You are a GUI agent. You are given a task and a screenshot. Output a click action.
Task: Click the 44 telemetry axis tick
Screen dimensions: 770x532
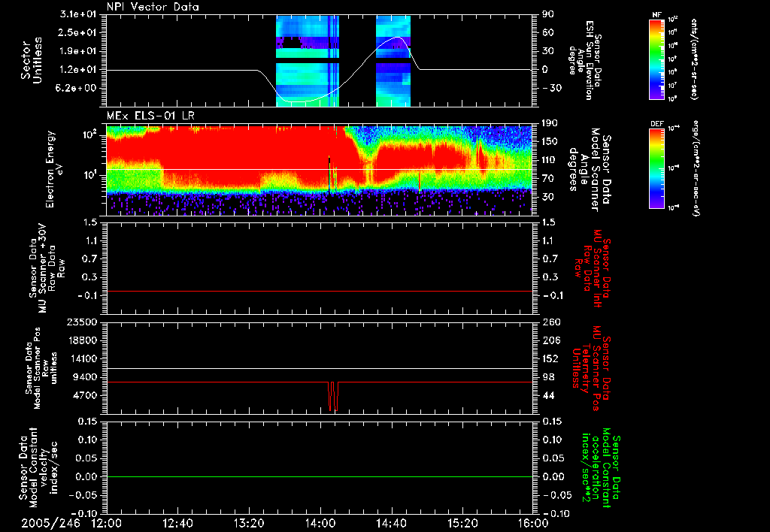tap(548, 395)
